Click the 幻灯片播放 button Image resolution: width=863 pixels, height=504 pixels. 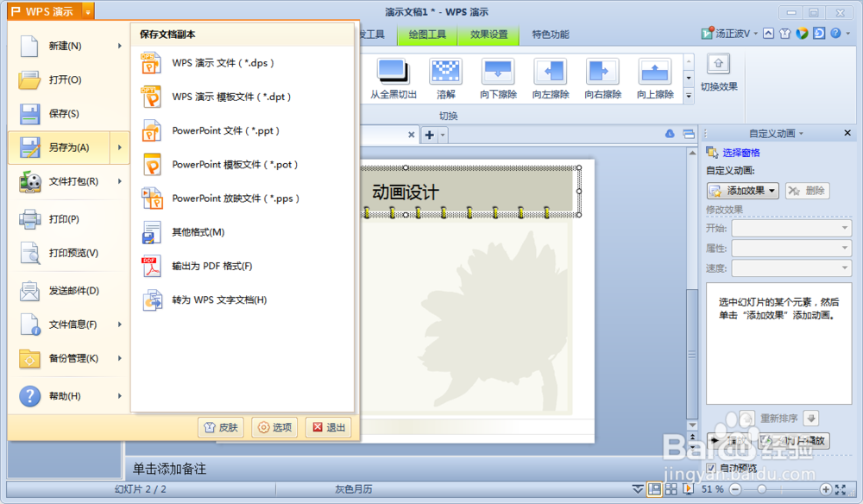[794, 441]
